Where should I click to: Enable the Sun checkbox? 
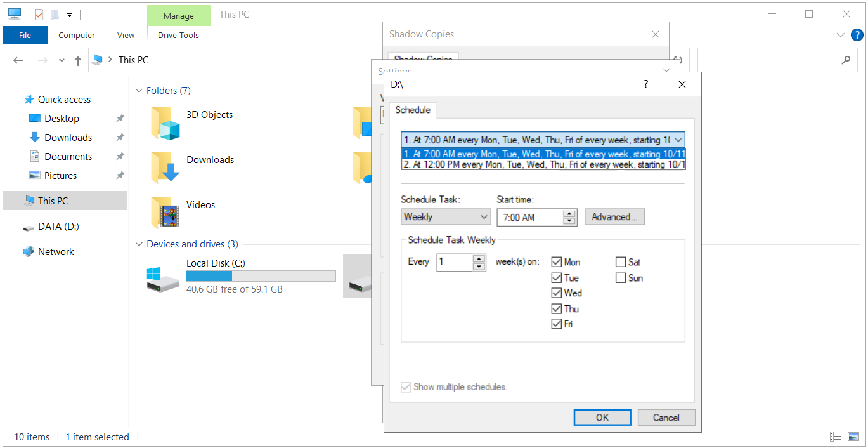point(621,278)
